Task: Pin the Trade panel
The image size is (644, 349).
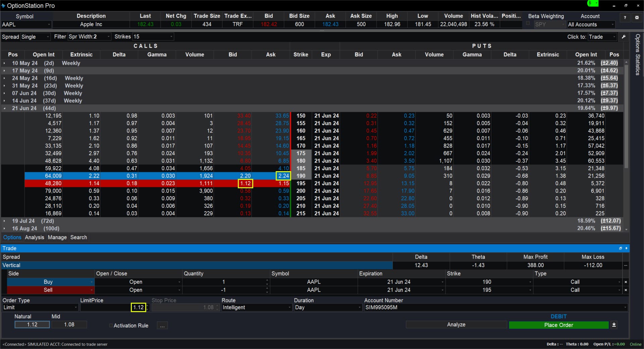Action: [626, 248]
